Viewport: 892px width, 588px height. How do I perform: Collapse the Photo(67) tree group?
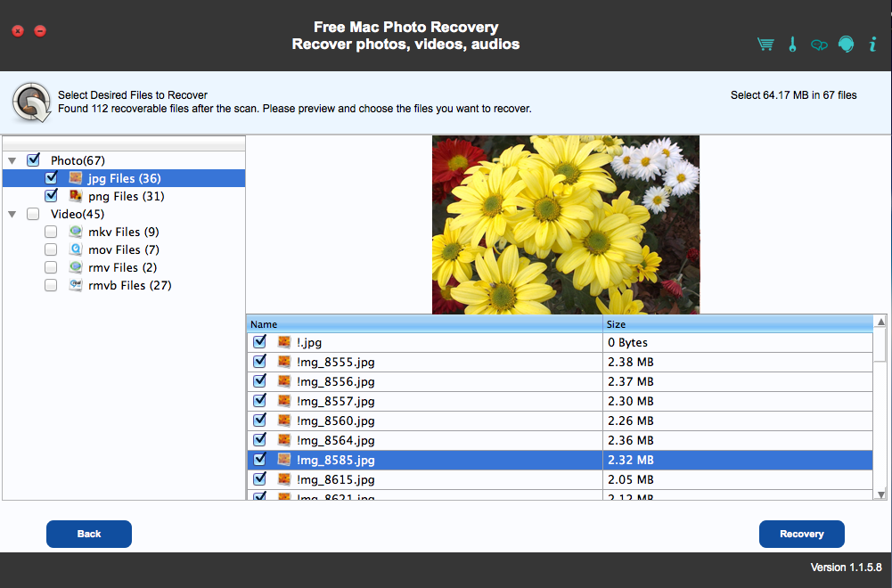coord(12,160)
